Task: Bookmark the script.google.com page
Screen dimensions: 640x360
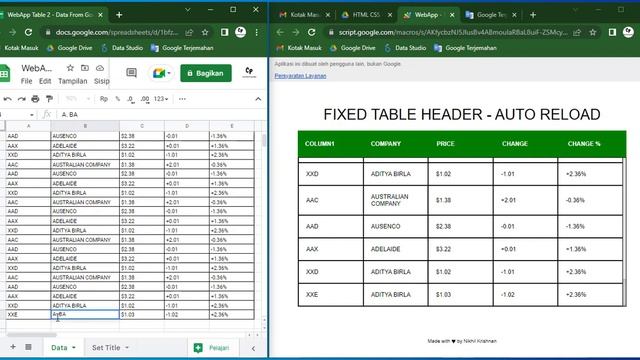Action: 593,32
